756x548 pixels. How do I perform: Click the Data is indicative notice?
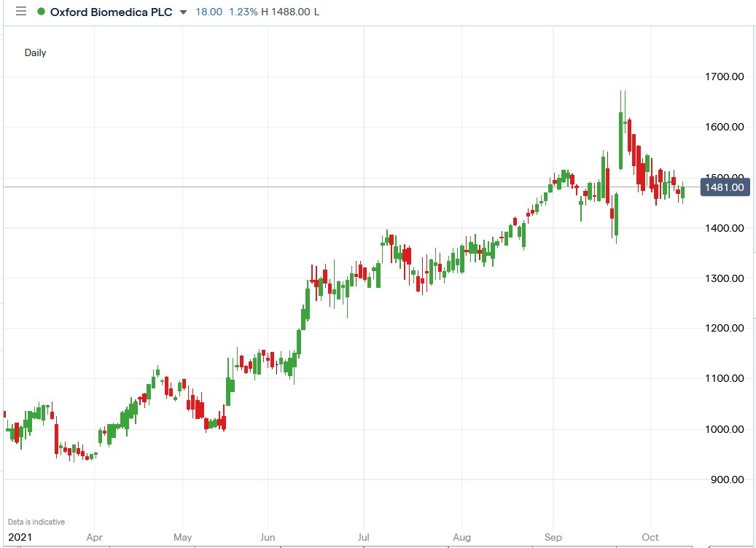36,522
